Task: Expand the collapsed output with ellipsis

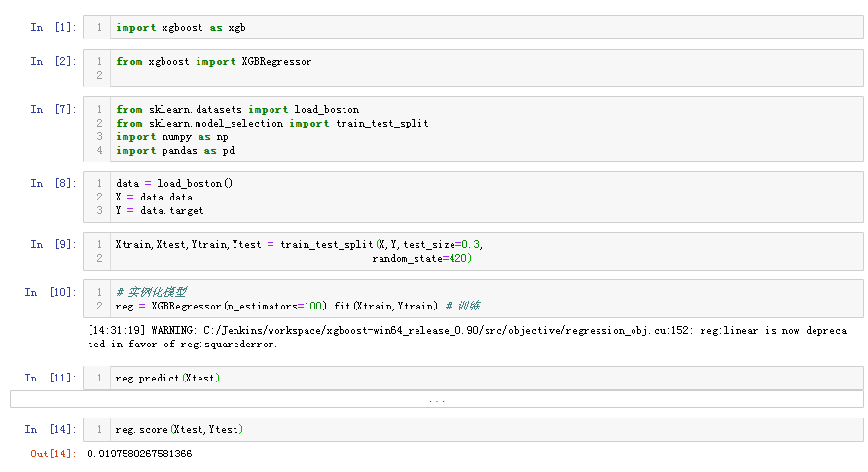Action: [x=437, y=399]
